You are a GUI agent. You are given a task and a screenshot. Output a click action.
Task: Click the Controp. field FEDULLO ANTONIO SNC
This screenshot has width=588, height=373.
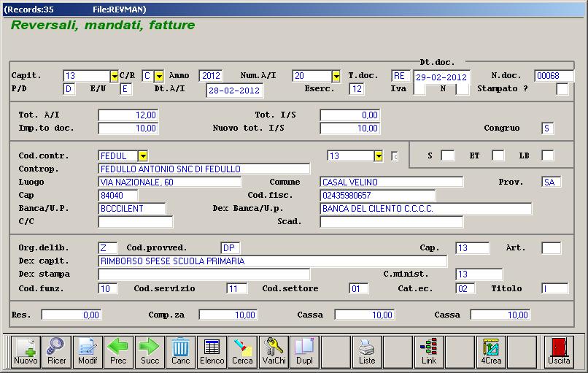point(204,169)
